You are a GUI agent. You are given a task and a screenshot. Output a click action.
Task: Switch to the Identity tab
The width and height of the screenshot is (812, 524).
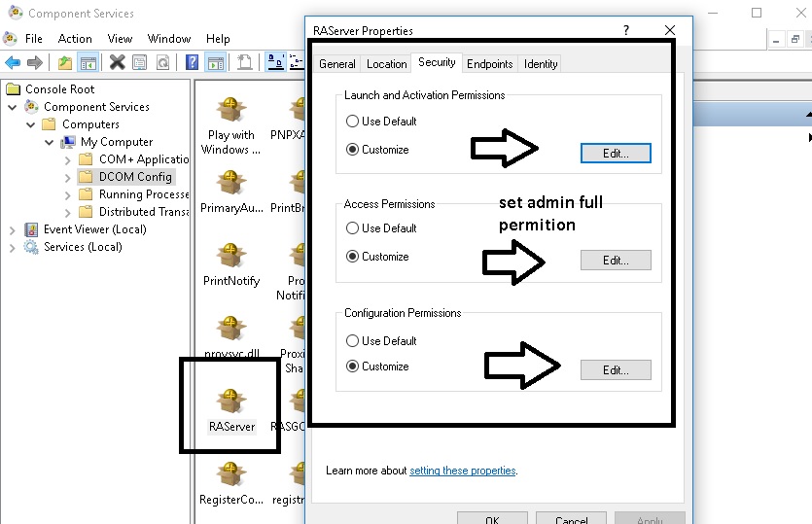pos(541,64)
